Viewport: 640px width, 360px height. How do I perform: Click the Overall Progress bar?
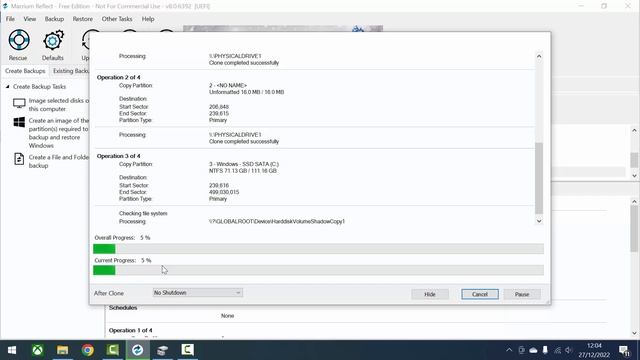point(318,249)
